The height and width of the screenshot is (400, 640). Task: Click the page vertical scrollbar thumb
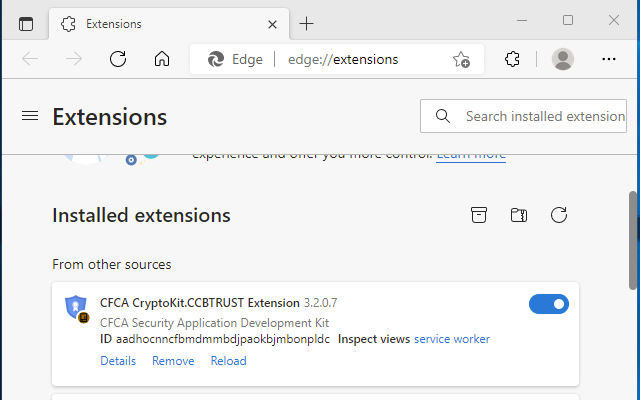coord(633,230)
